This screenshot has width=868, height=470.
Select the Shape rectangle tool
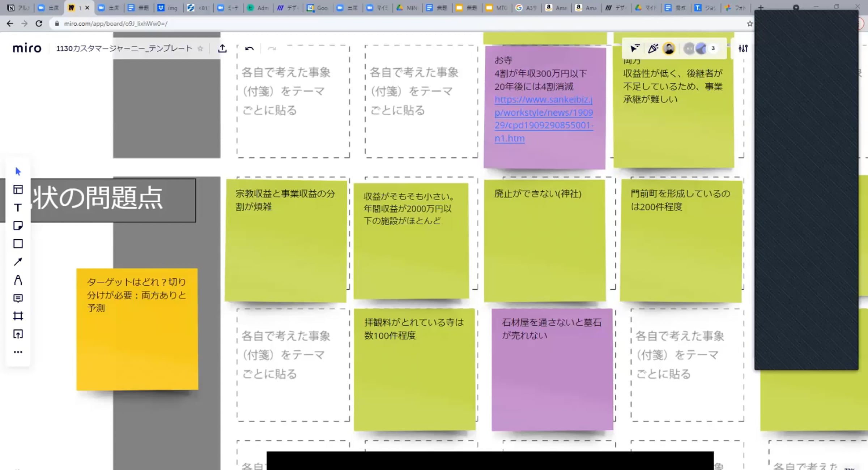pos(18,244)
